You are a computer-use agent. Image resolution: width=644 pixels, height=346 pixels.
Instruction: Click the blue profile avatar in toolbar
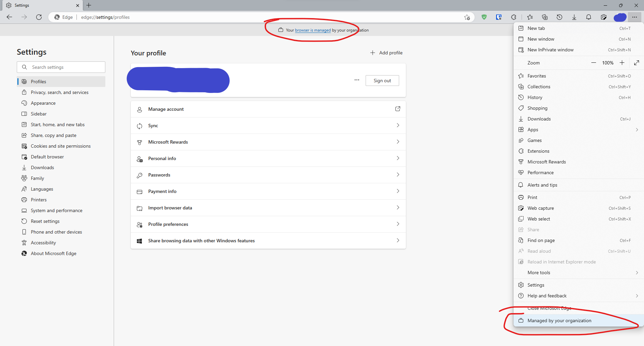pyautogui.click(x=620, y=17)
